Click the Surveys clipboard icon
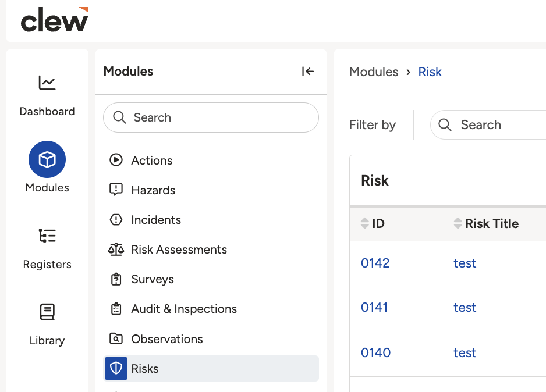Screen dimensions: 546x392 click(x=116, y=279)
